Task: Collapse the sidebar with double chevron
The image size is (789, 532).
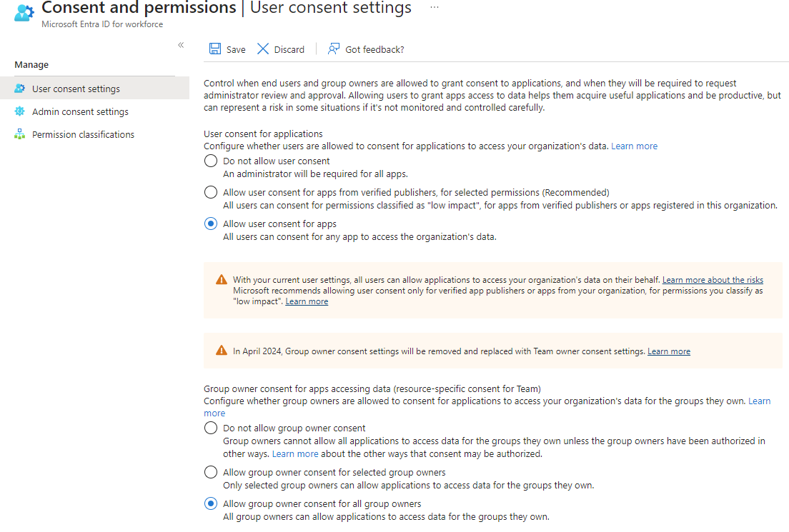Action: pos(181,45)
